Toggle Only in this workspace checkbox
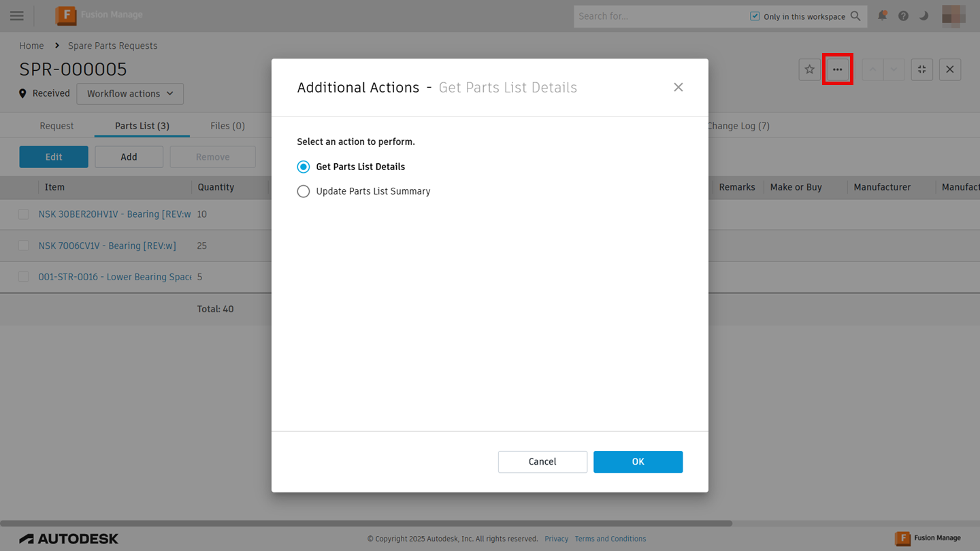The width and height of the screenshot is (980, 551). coord(755,16)
